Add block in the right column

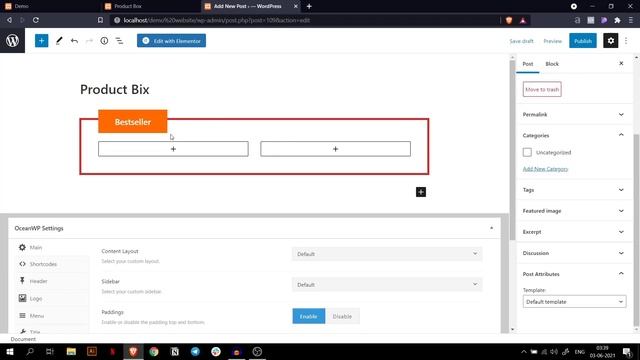coord(336,149)
